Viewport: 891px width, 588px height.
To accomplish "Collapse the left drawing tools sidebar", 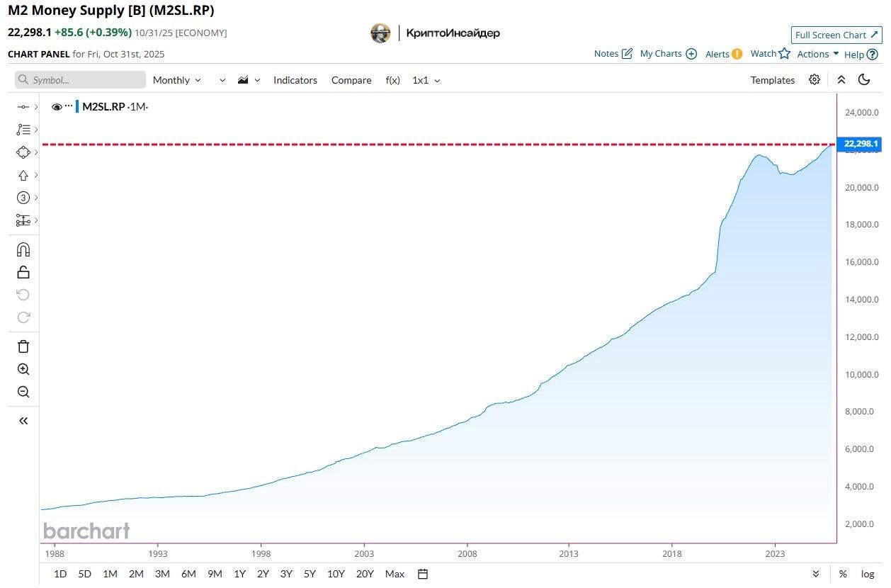I will (23, 421).
